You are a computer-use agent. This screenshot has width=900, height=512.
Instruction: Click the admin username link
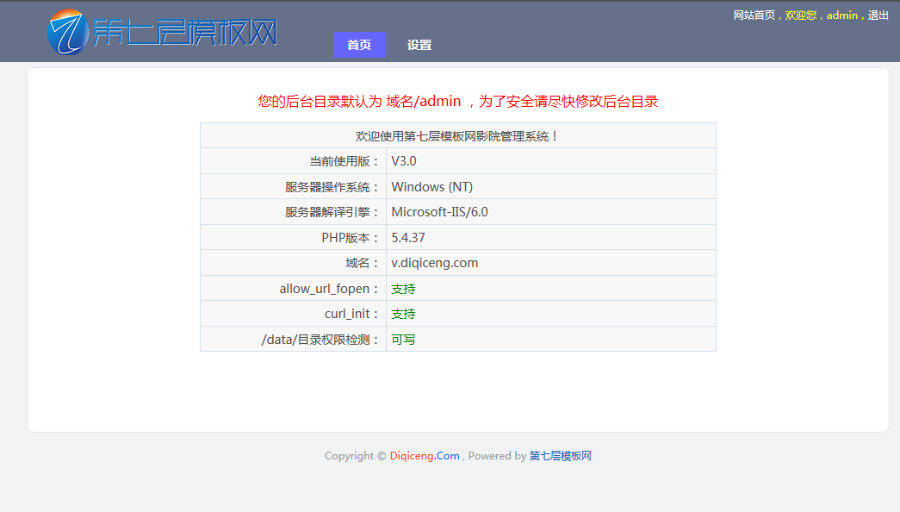click(842, 15)
